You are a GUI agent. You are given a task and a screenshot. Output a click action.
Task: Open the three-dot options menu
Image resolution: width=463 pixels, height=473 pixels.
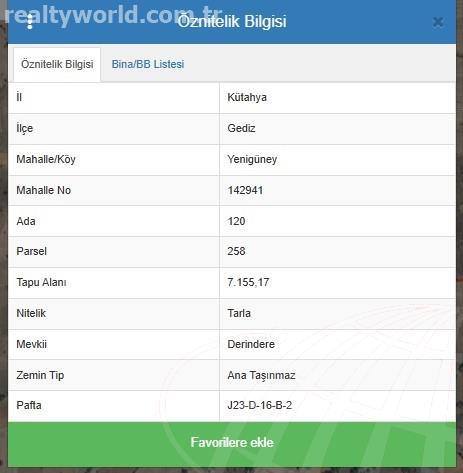30,21
